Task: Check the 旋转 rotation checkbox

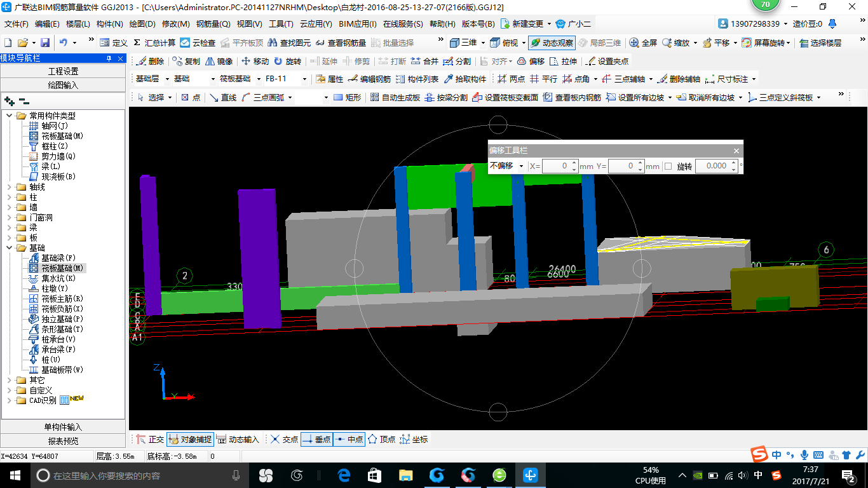Action: (x=668, y=166)
